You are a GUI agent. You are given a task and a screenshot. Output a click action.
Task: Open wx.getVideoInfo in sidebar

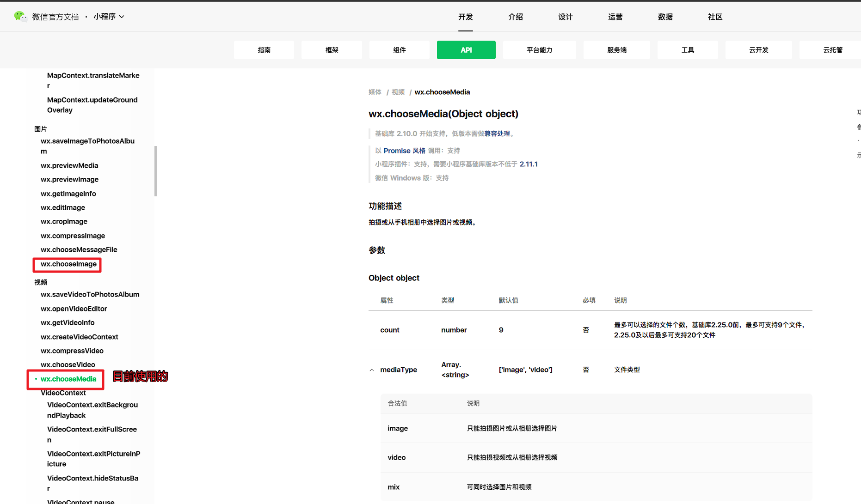click(68, 322)
